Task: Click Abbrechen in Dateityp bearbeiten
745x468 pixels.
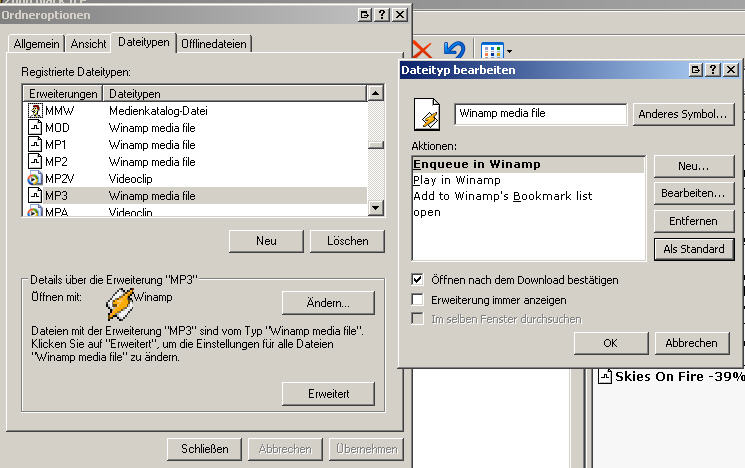Action: pyautogui.click(x=691, y=343)
